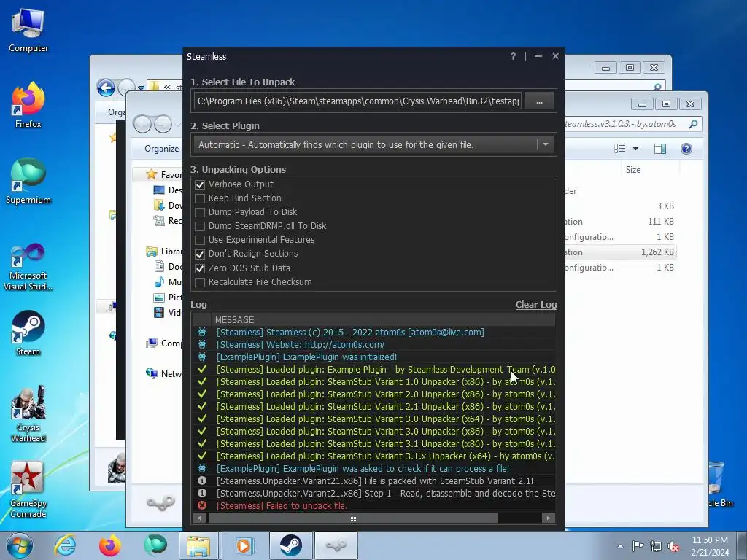
Task: Open the Windows Start menu
Action: pyautogui.click(x=20, y=545)
